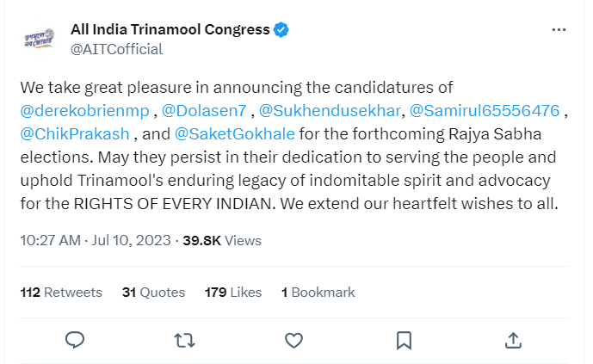This screenshot has height=364, width=593.
Task: Open the @SaketGokhale mention link
Action: coord(234,134)
